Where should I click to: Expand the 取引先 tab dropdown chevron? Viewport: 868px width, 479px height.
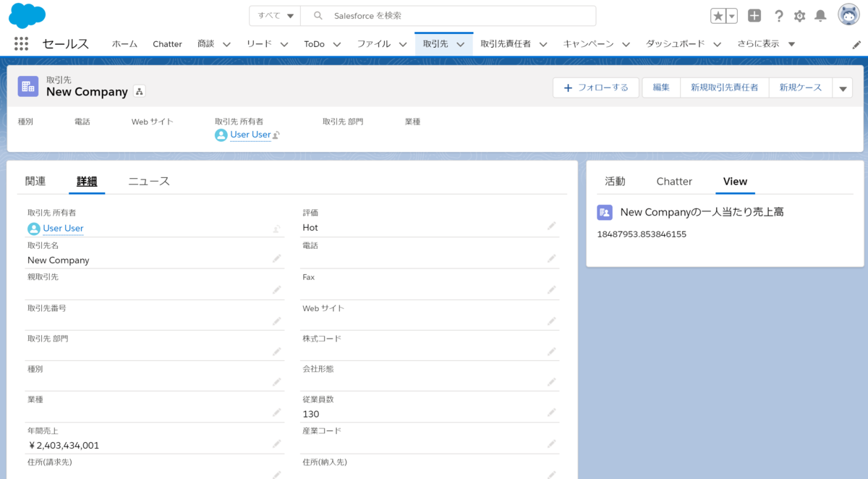tap(460, 44)
